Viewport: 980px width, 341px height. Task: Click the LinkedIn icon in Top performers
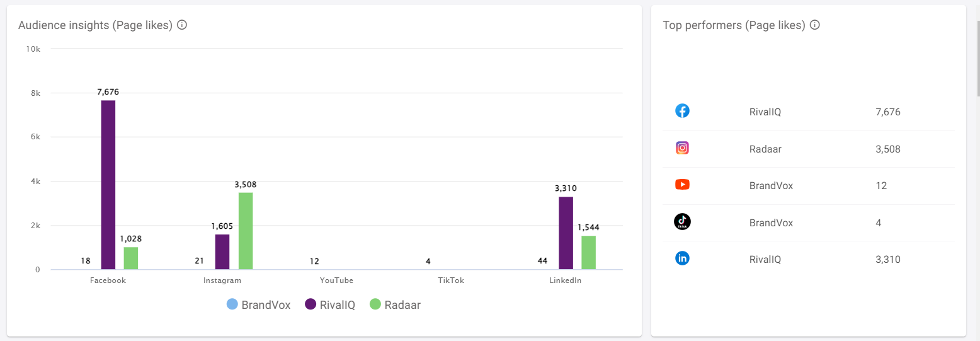click(x=682, y=258)
